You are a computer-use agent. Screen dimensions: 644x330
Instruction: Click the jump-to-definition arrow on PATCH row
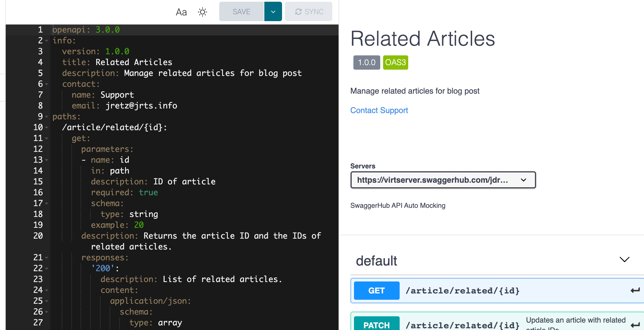pyautogui.click(x=635, y=325)
